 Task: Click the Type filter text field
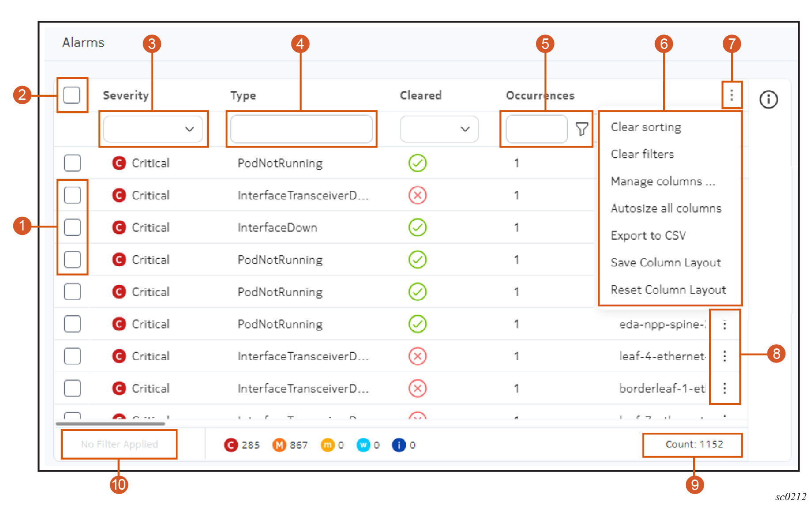click(x=302, y=129)
